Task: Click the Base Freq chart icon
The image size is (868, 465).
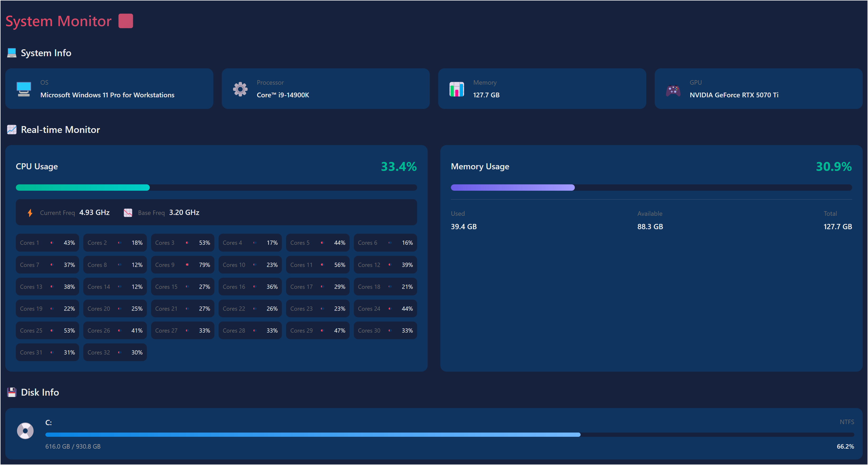Action: (x=128, y=213)
